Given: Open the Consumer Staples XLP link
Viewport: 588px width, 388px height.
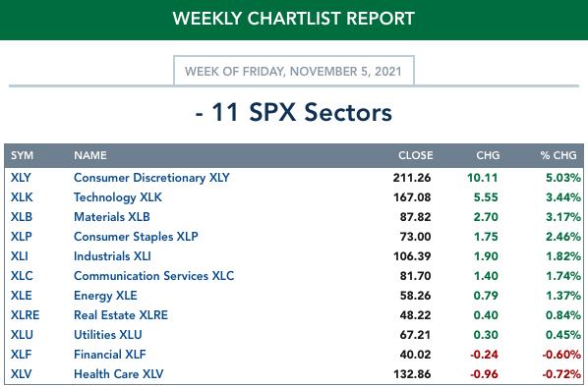Looking at the screenshot, I should tap(136, 237).
